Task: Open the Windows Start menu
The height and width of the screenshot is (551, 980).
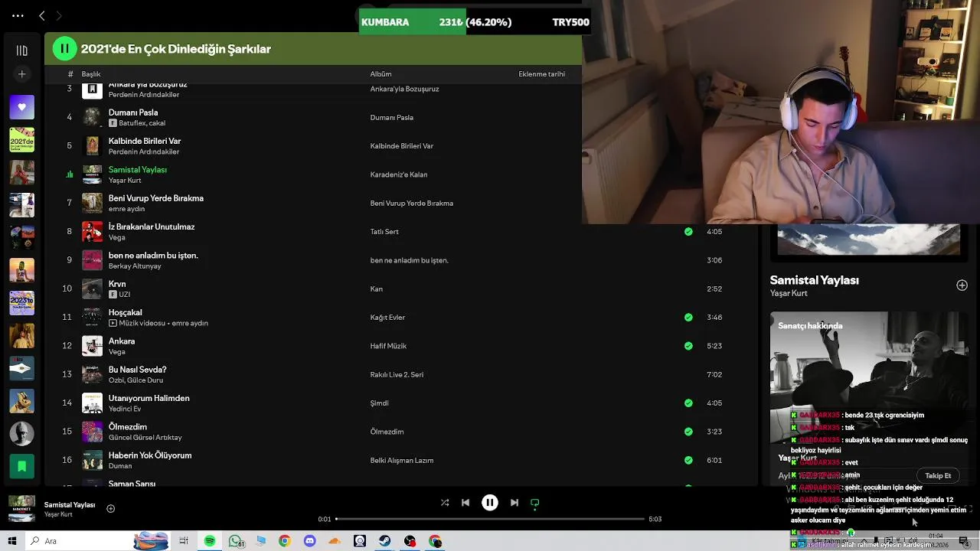Action: tap(12, 541)
